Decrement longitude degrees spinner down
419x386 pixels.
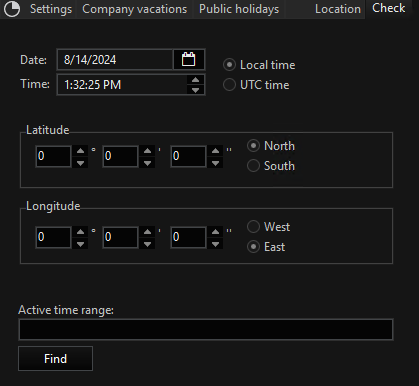[80, 244]
